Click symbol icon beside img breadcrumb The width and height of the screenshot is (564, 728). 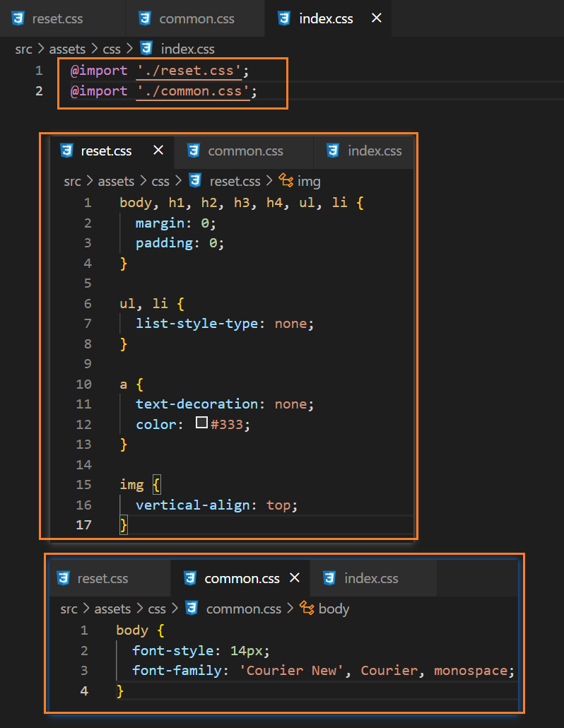(x=286, y=180)
